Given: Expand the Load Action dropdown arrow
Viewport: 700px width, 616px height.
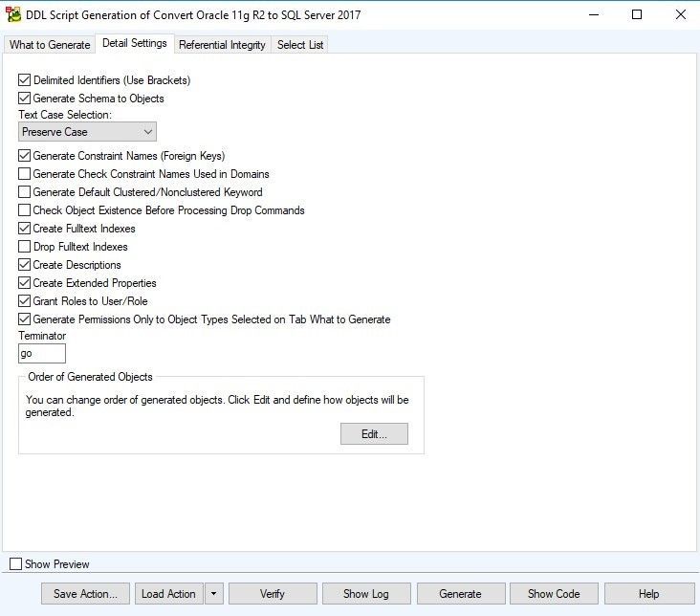Looking at the screenshot, I should pyautogui.click(x=214, y=594).
